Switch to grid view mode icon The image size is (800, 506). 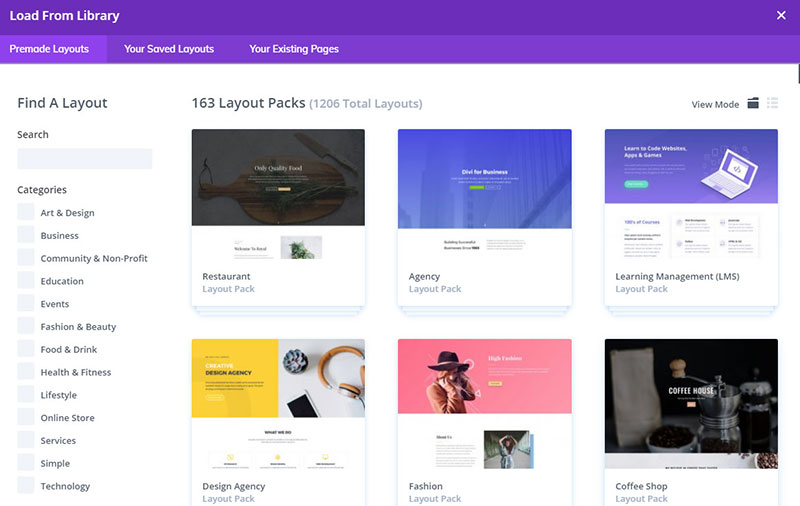[753, 103]
